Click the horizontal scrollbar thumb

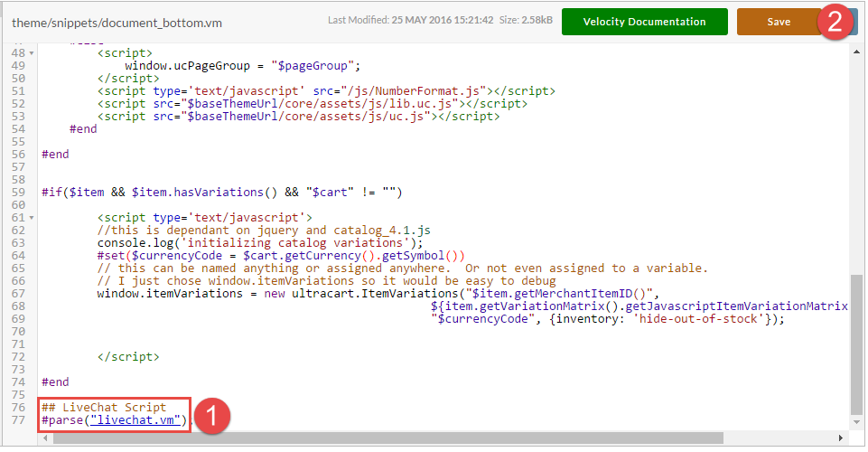[x=387, y=438]
